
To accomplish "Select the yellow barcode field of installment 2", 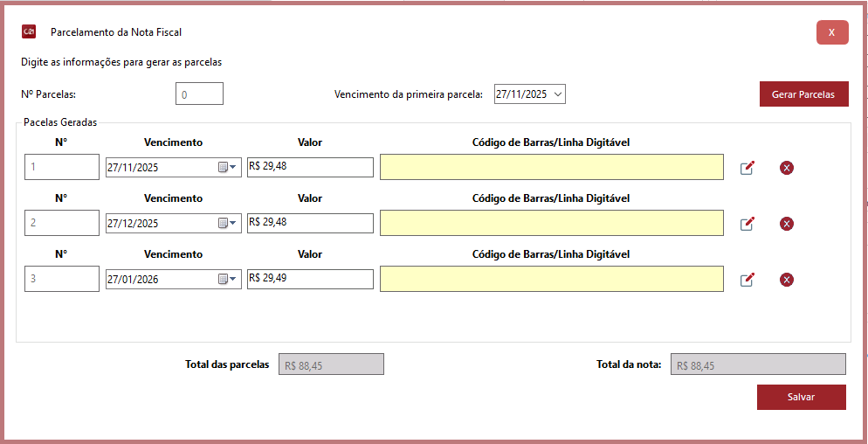I will pos(551,223).
